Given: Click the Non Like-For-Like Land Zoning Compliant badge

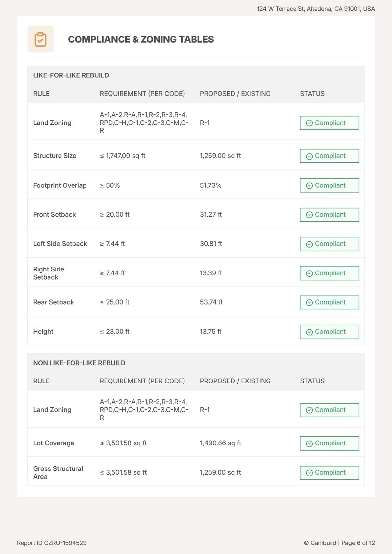Looking at the screenshot, I should pyautogui.click(x=329, y=410).
